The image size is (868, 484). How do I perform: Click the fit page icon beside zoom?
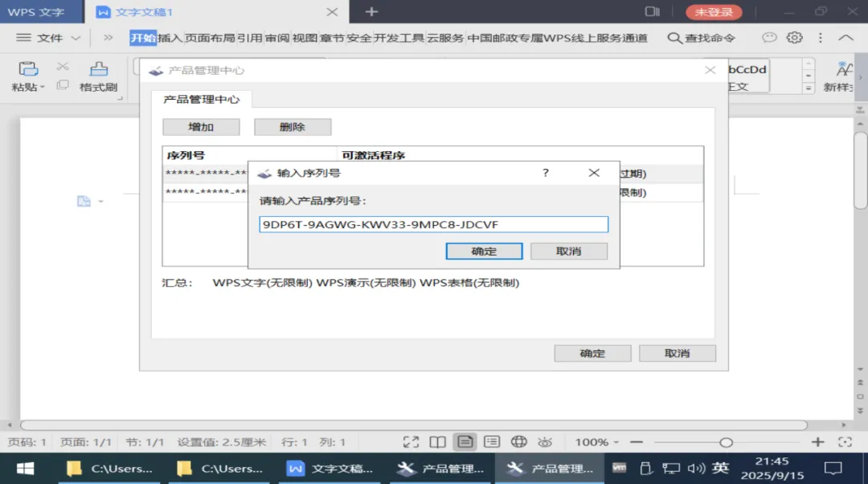pyautogui.click(x=845, y=442)
